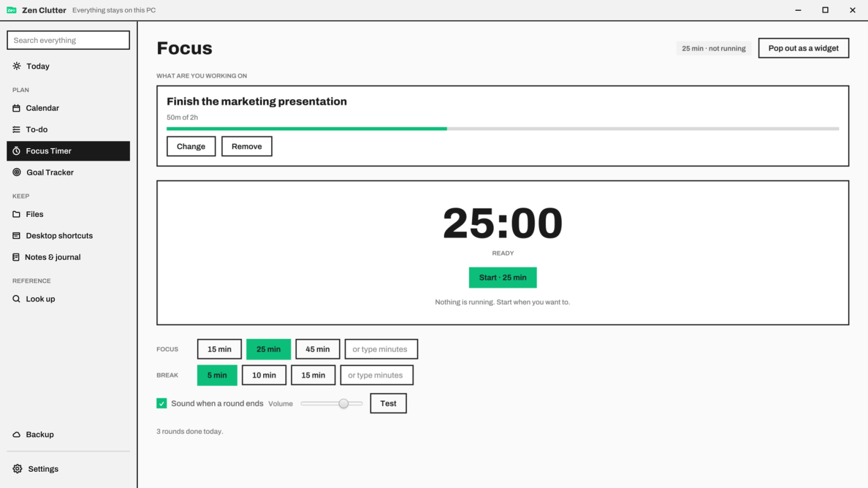868x488 pixels.
Task: Select 45 min focus length
Action: [x=317, y=349]
